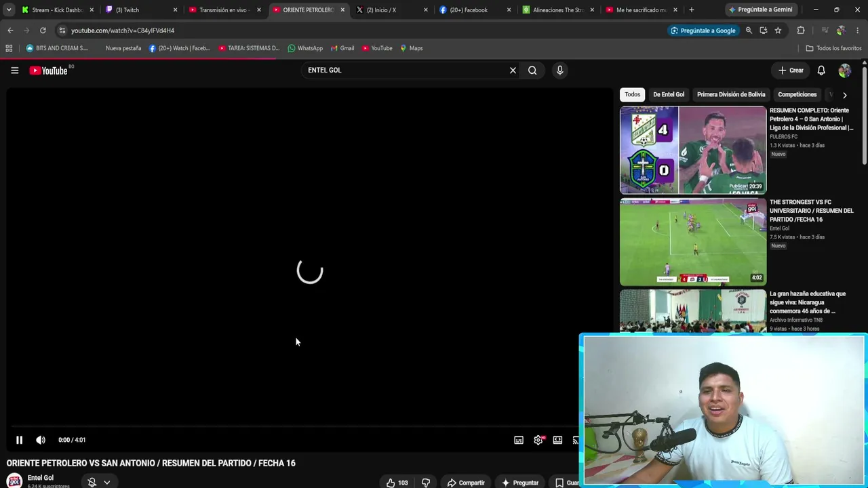Viewport: 868px width, 488px height.
Task: Switch to the (2) Inicio / X tab
Action: pos(391,10)
